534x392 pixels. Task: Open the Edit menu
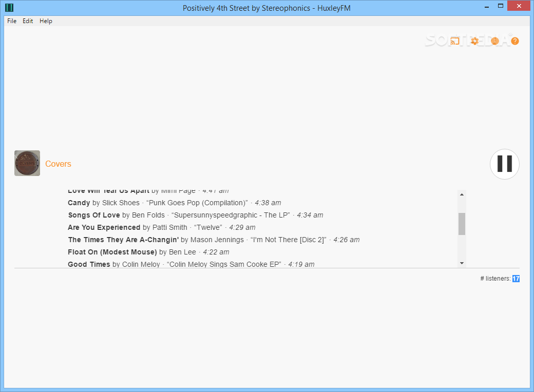tap(28, 21)
